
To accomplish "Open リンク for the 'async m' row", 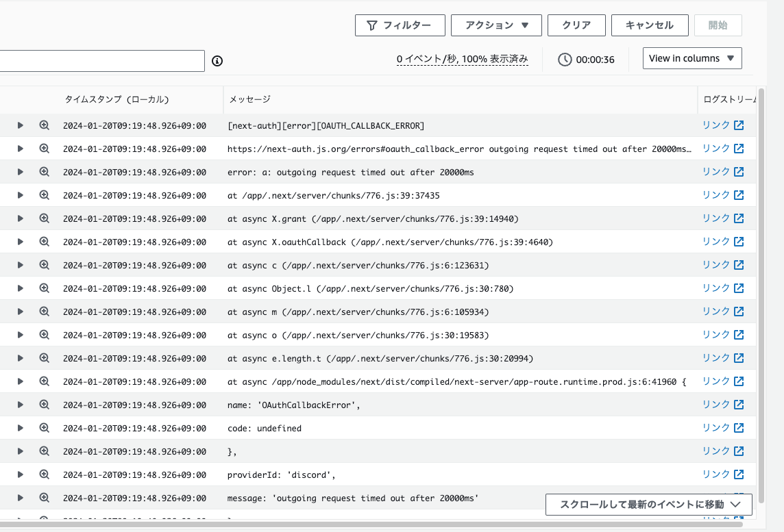I will click(x=716, y=312).
